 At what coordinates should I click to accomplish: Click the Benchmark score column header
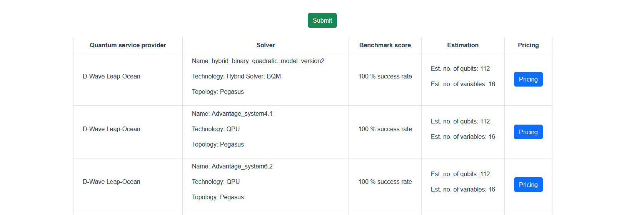pos(385,45)
